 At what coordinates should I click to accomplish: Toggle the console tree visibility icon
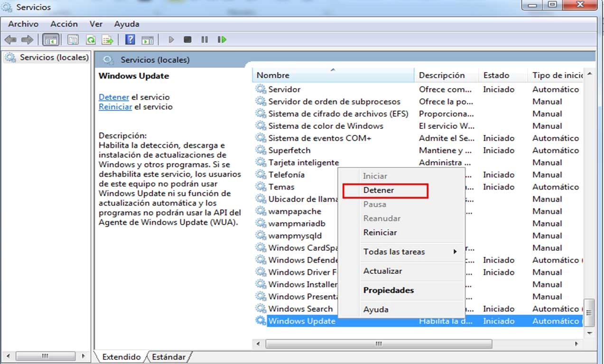click(x=50, y=39)
